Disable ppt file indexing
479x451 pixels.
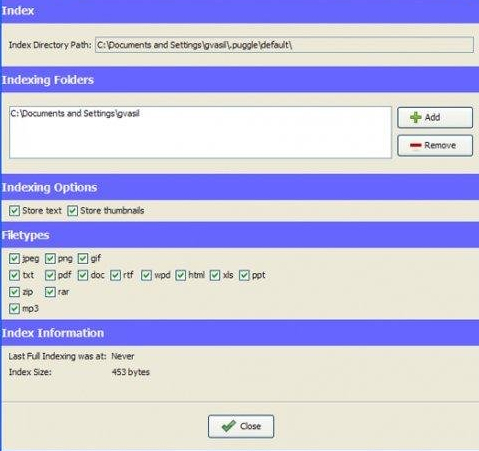(244, 275)
